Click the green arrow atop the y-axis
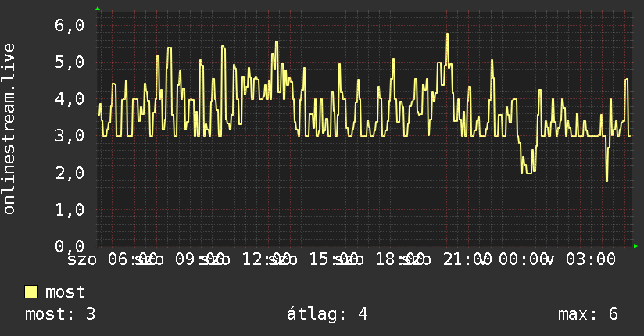Image resolution: width=644 pixels, height=336 pixels. tap(98, 9)
